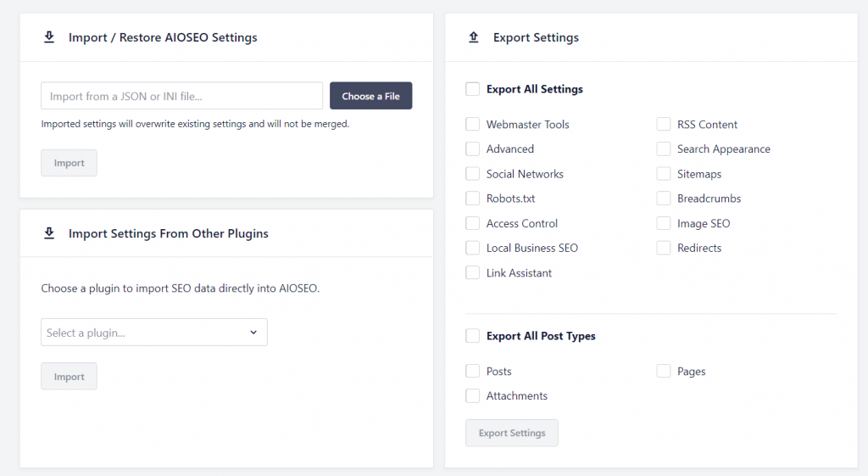Click Import button below plugin selector

[69, 377]
